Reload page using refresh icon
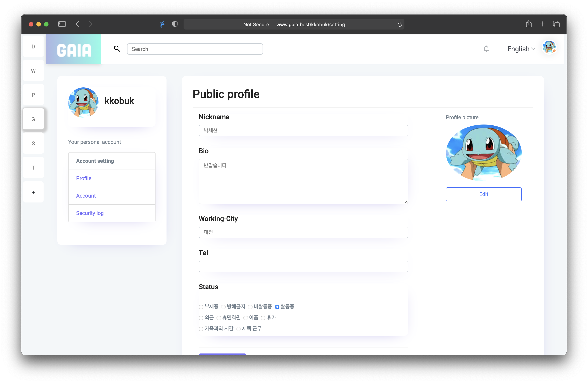The height and width of the screenshot is (383, 588). [x=400, y=24]
